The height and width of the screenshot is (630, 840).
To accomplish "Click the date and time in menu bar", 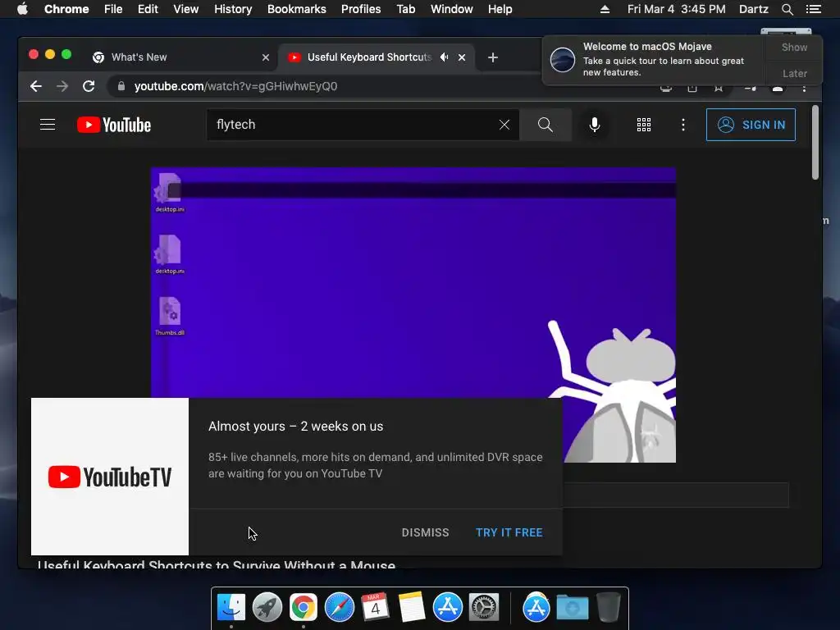I will click(677, 9).
